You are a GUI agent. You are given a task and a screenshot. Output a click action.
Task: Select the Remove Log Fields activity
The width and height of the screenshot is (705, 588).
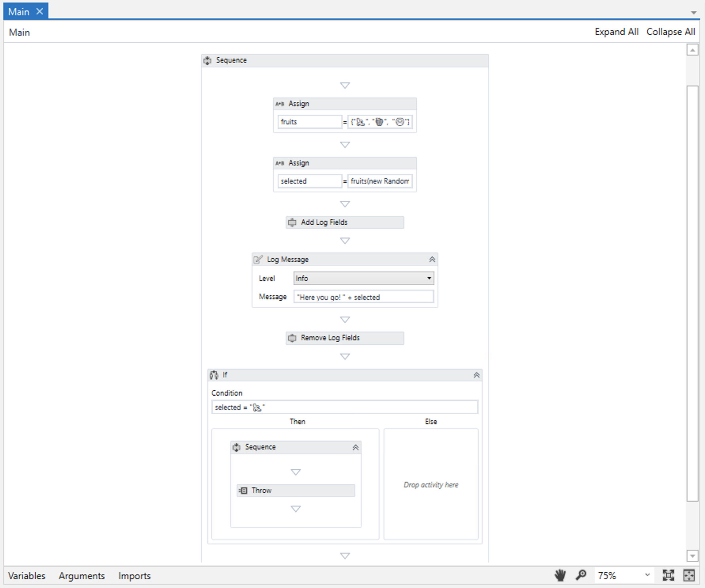345,338
